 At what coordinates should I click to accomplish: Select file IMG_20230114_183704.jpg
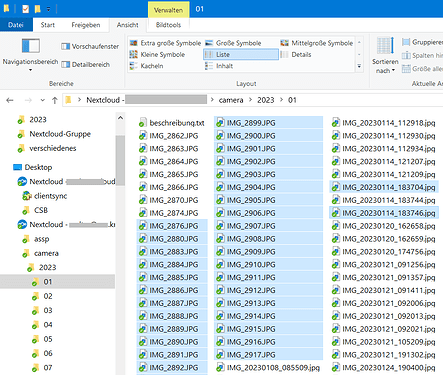coord(384,187)
